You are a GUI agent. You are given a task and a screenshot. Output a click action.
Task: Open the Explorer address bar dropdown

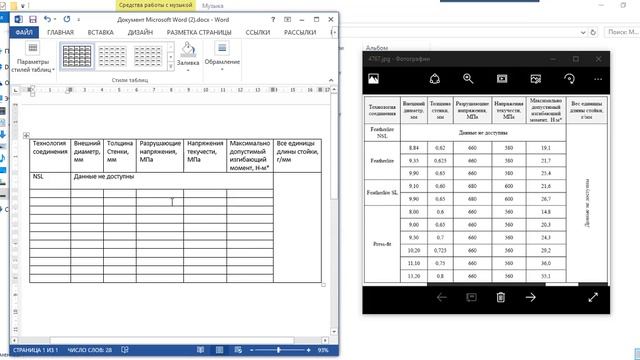(x=583, y=32)
